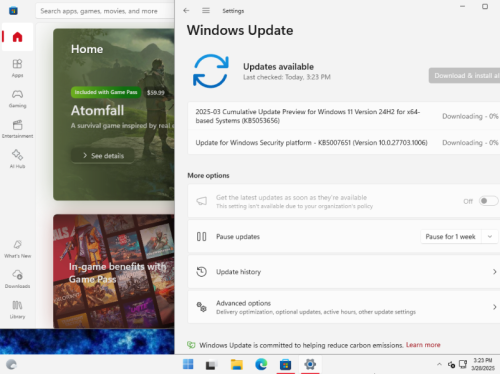500x374 pixels.
Task: Click Update history chevron arrow
Action: [x=494, y=272]
